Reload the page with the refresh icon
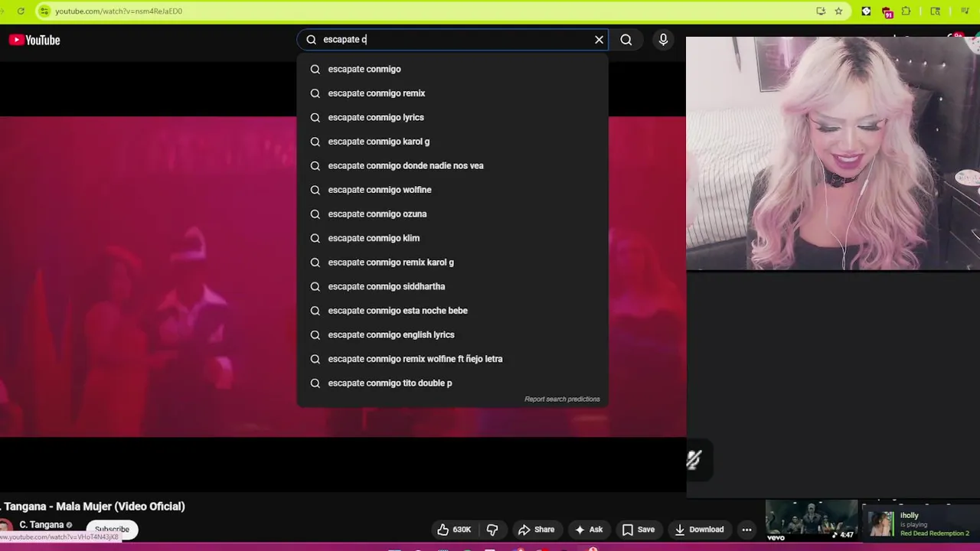The width and height of the screenshot is (980, 551). click(x=21, y=11)
